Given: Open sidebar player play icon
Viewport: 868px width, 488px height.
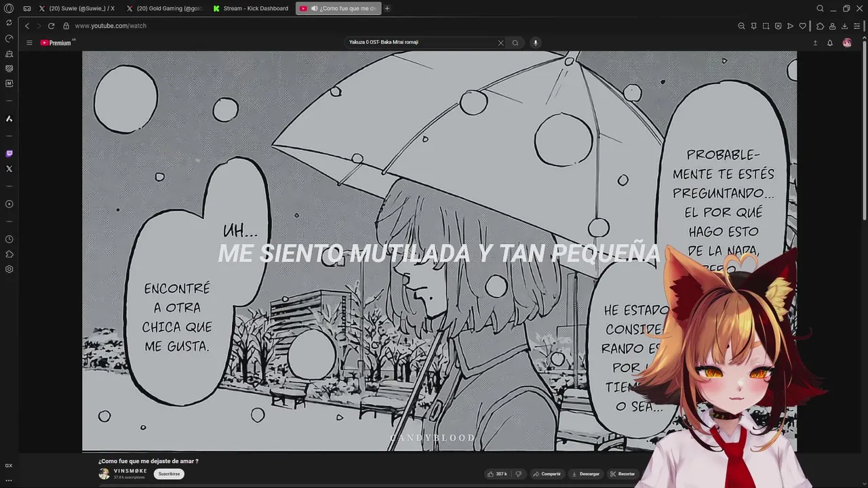Looking at the screenshot, I should coord(9,204).
